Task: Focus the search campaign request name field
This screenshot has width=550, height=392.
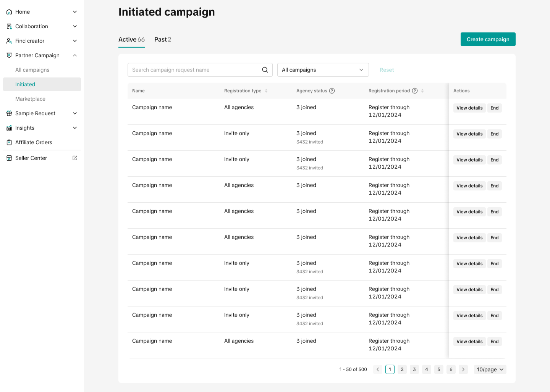Action: pyautogui.click(x=194, y=70)
